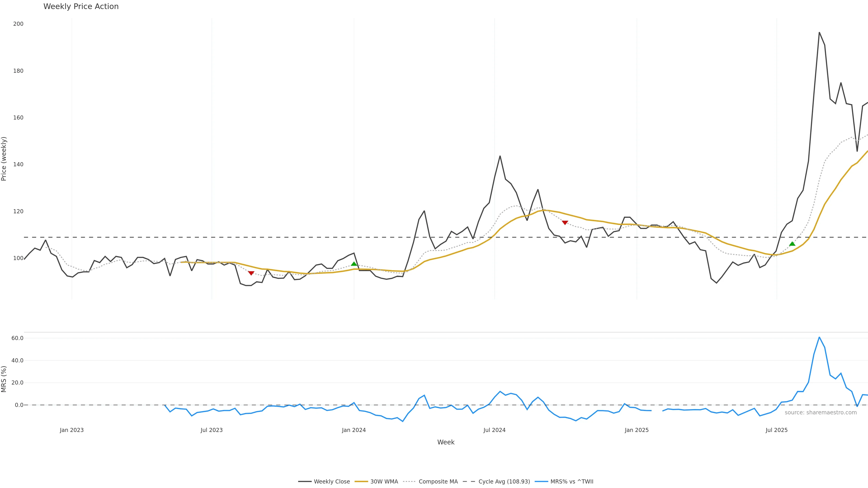The height and width of the screenshot is (488, 868).
Task: Click the Week x-axis title
Action: 446,442
